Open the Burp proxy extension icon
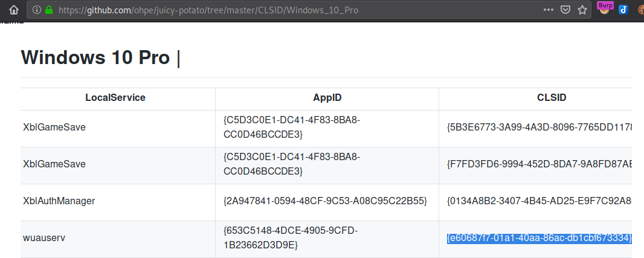This screenshot has height=258, width=644. coord(604,8)
